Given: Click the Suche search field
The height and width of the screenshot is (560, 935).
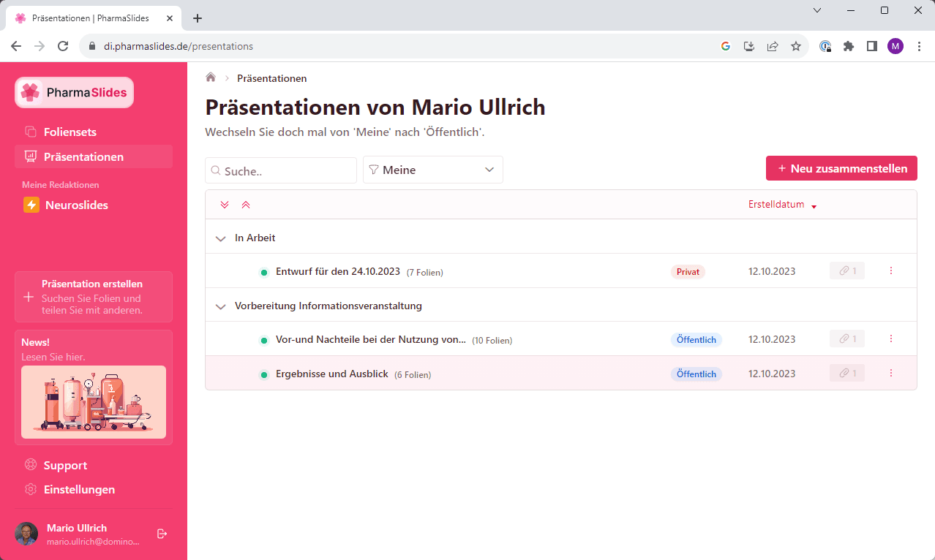Looking at the screenshot, I should click(281, 170).
